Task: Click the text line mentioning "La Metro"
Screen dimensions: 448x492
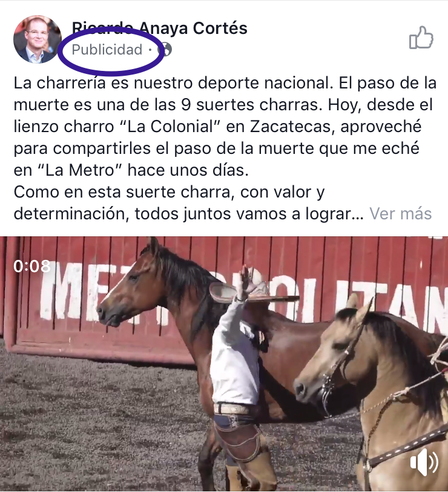Action: coord(131,170)
